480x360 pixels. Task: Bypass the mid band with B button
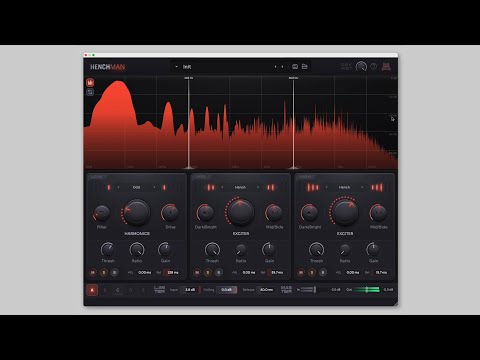[219, 272]
